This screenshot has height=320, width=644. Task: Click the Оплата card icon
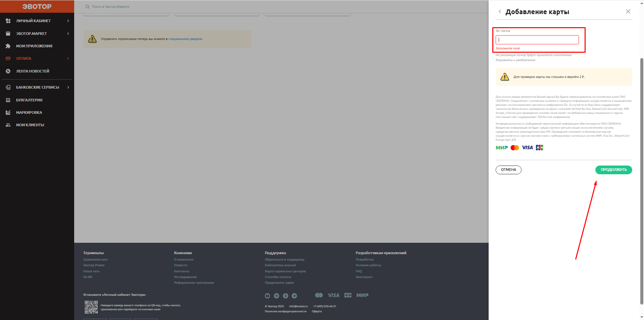pyautogui.click(x=8, y=58)
